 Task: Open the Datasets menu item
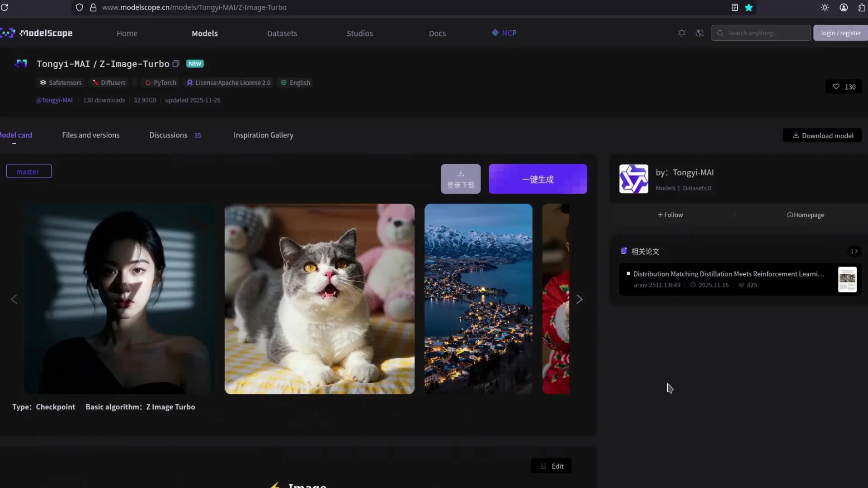coord(282,33)
